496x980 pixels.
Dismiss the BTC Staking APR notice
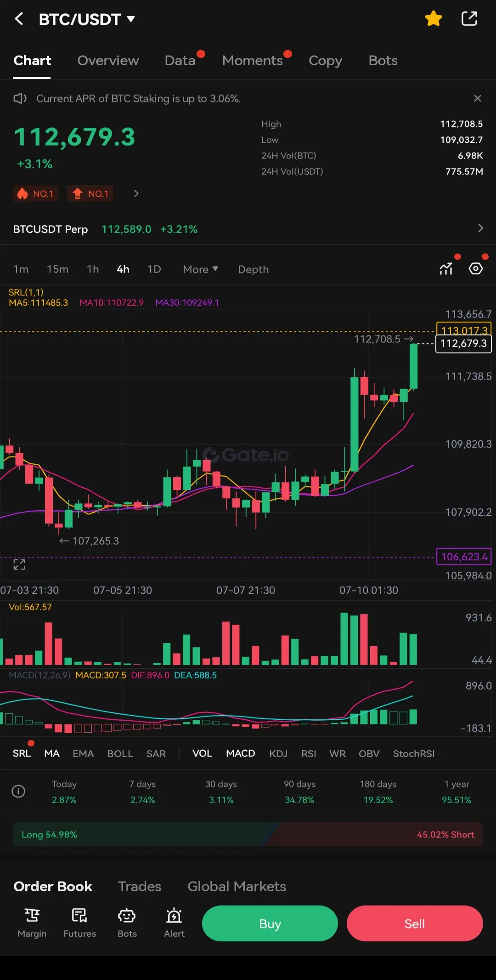click(x=478, y=98)
